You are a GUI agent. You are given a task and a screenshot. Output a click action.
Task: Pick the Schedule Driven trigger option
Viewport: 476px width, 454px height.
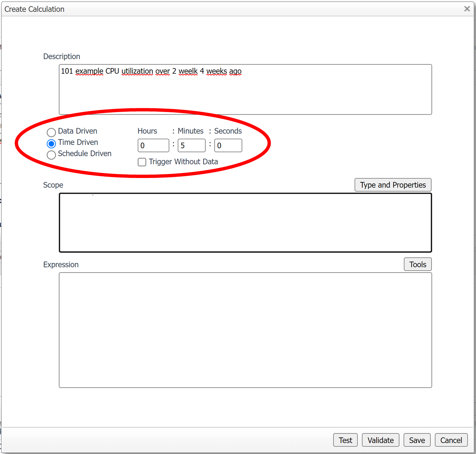[51, 155]
